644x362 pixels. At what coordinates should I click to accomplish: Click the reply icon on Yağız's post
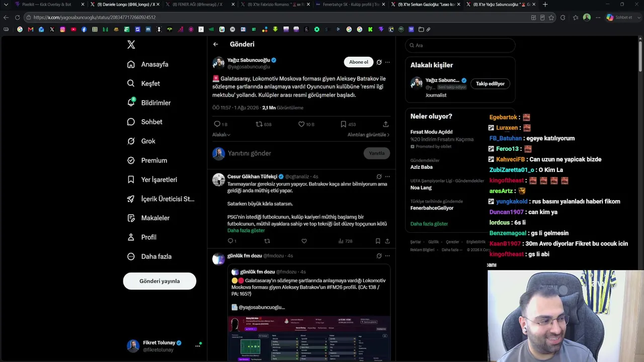[x=217, y=124]
